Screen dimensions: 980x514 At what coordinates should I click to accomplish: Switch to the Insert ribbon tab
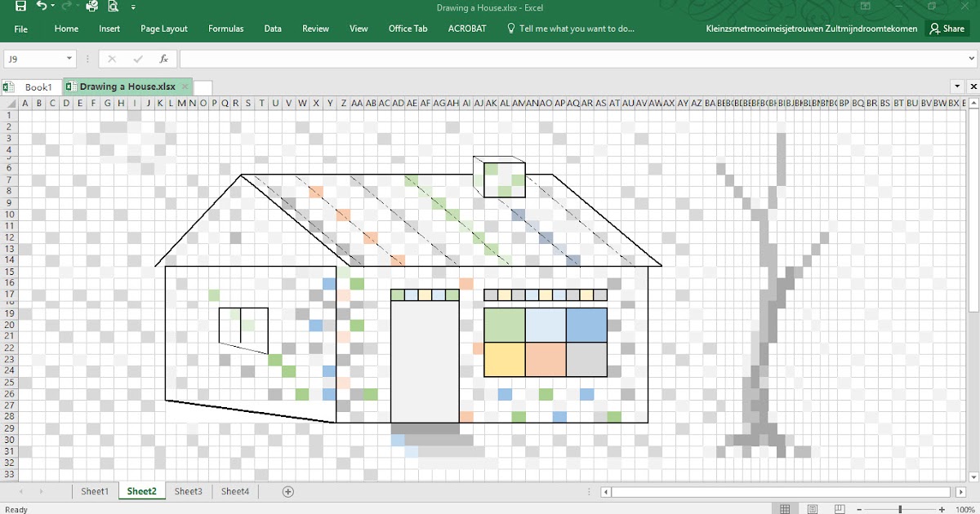tap(109, 28)
